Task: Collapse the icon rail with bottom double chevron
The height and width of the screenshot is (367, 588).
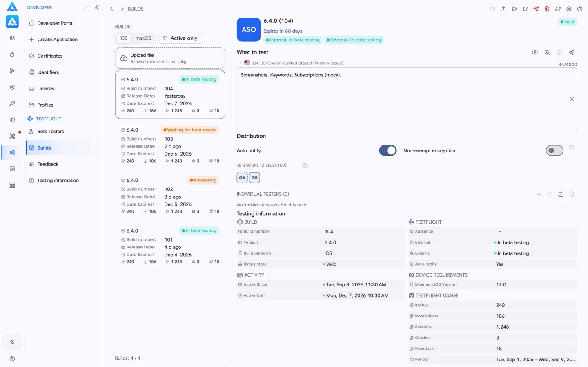Action: point(12,342)
